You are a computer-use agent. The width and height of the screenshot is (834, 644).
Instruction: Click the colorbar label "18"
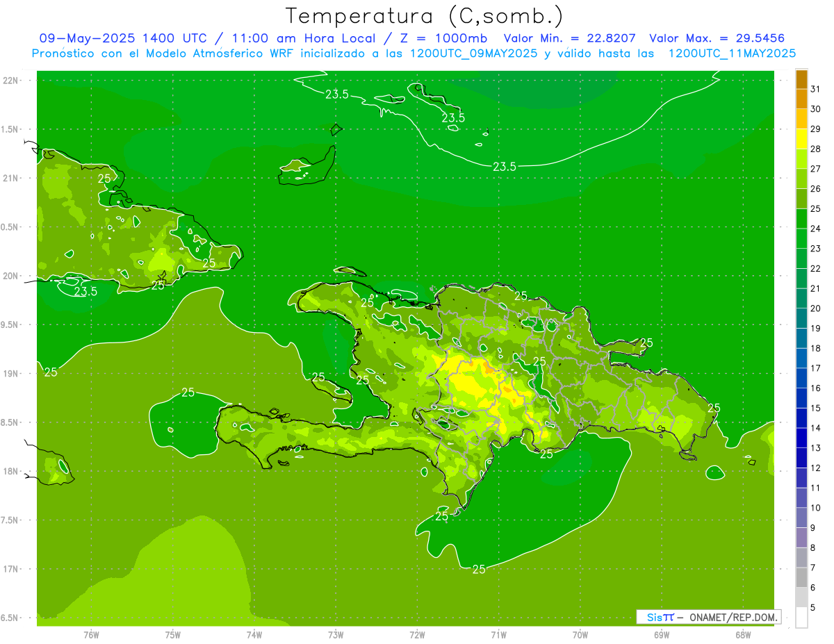(816, 348)
